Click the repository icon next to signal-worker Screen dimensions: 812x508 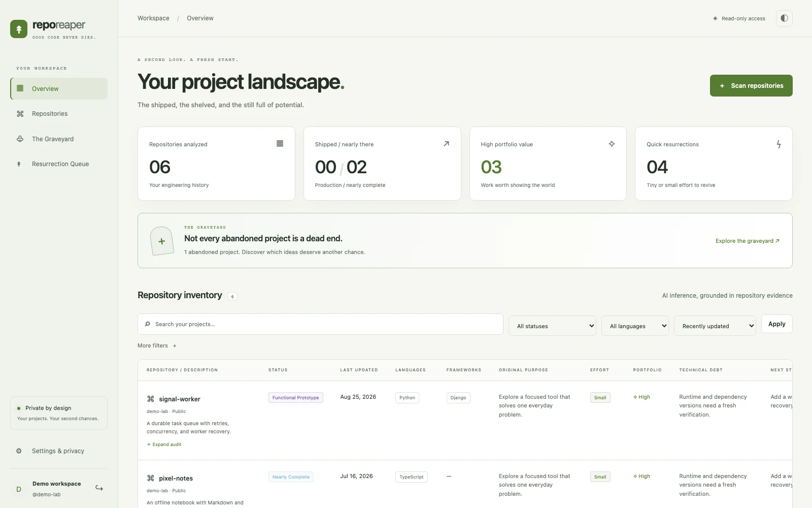(x=151, y=399)
